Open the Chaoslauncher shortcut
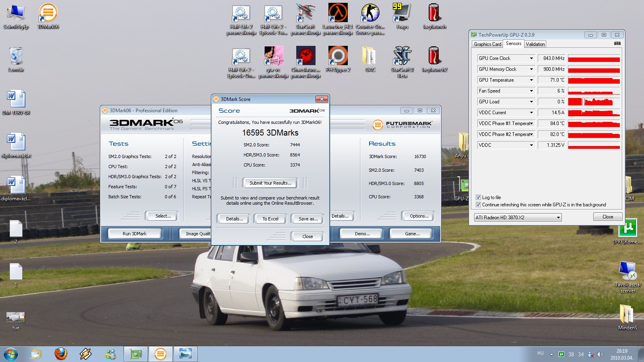This screenshot has width=644, height=362. pyautogui.click(x=305, y=62)
